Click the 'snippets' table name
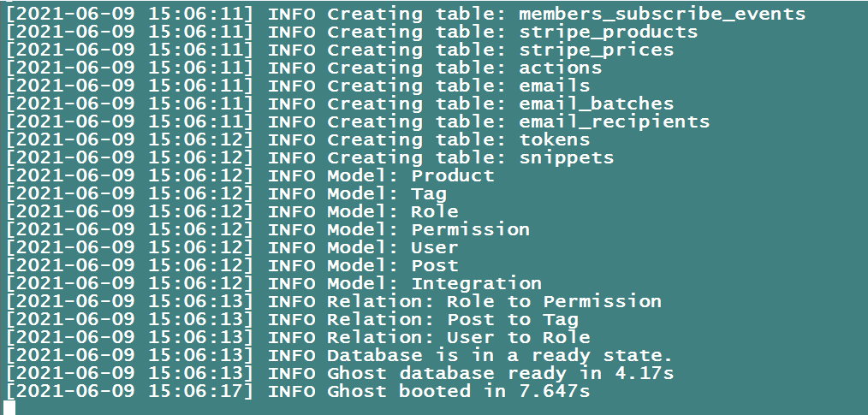The height and width of the screenshot is (415, 868). point(566,157)
